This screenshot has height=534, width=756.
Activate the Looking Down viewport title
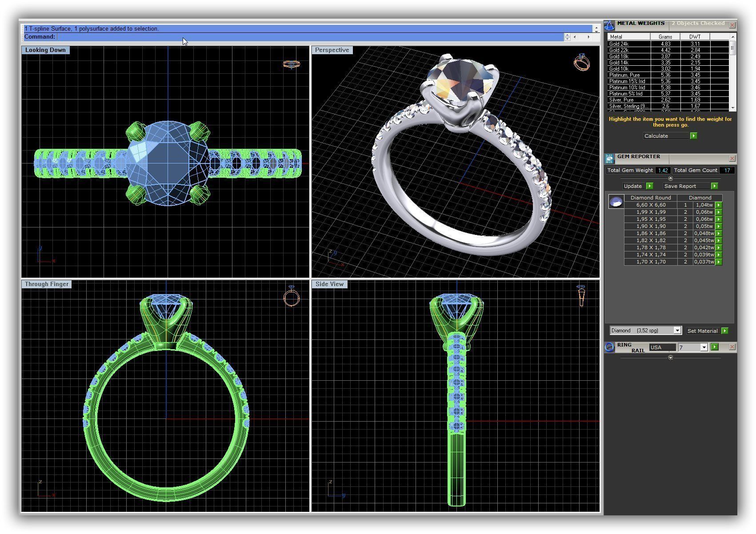click(45, 50)
